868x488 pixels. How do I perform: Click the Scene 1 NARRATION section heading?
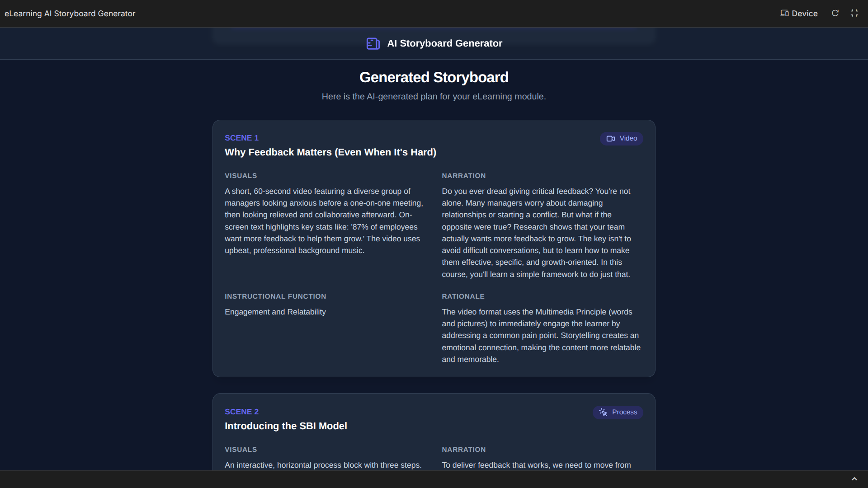[x=463, y=176]
